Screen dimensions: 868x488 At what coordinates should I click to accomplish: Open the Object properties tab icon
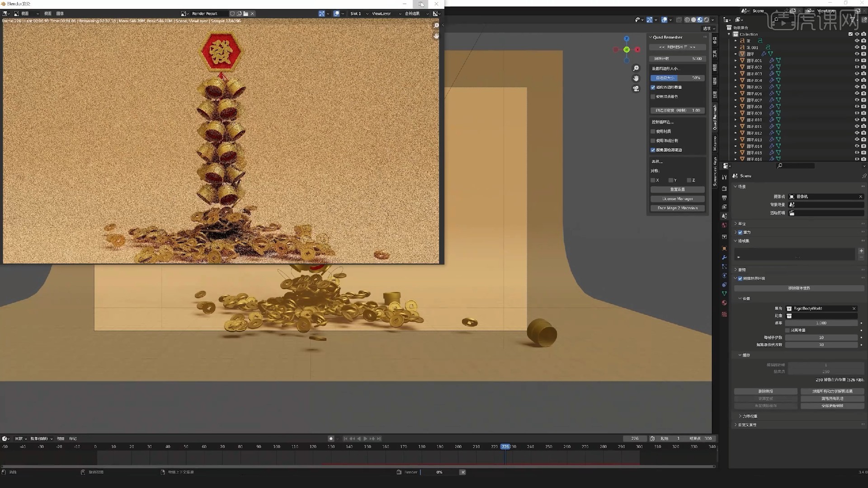point(724,249)
